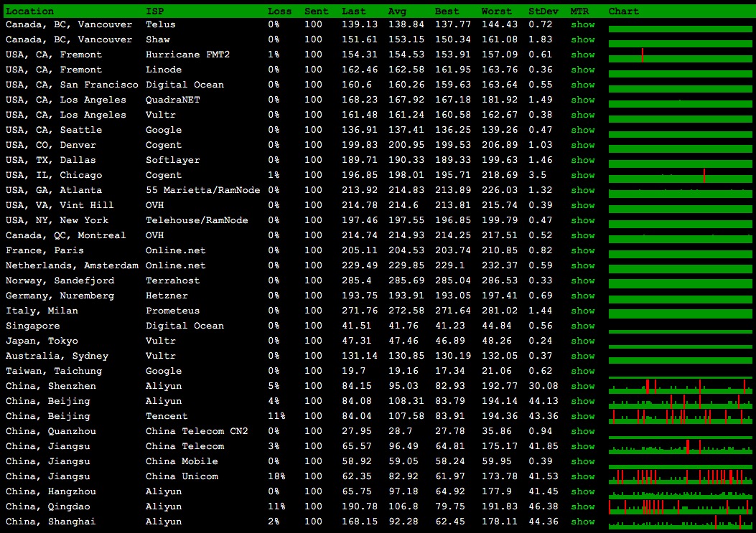
Task: Click the Loss column header
Action: (279, 11)
